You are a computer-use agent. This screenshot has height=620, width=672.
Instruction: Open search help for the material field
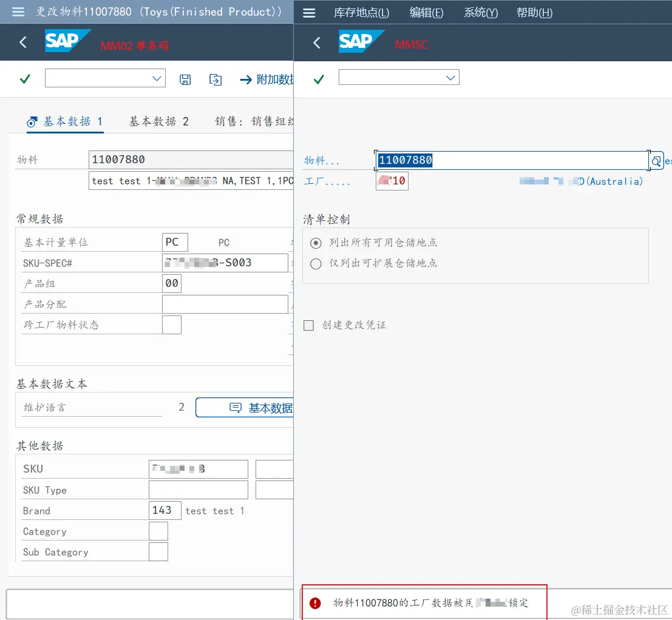click(x=656, y=161)
